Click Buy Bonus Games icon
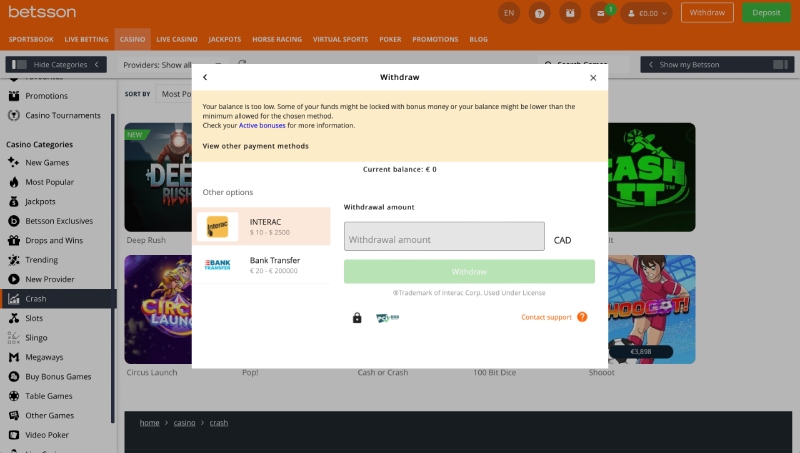800x453 pixels. coord(14,376)
